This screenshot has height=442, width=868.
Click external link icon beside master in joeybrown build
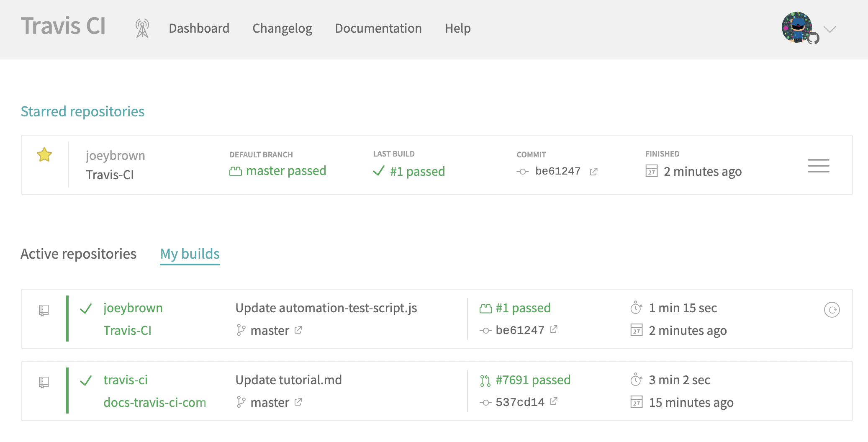click(x=298, y=330)
